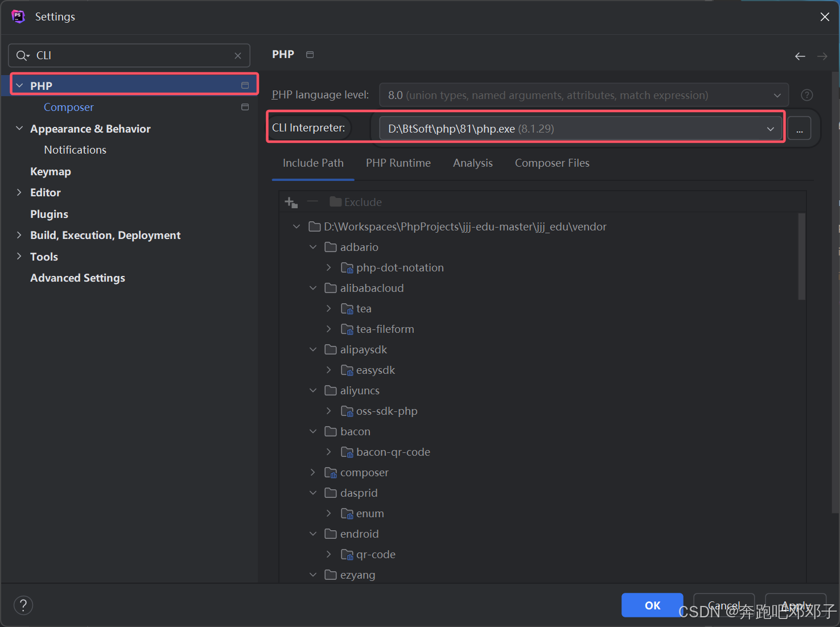Click folder icon of composer in tree

(331, 472)
